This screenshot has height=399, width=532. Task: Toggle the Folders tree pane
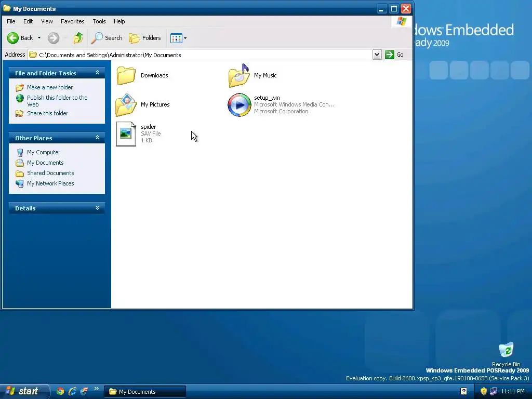[145, 38]
